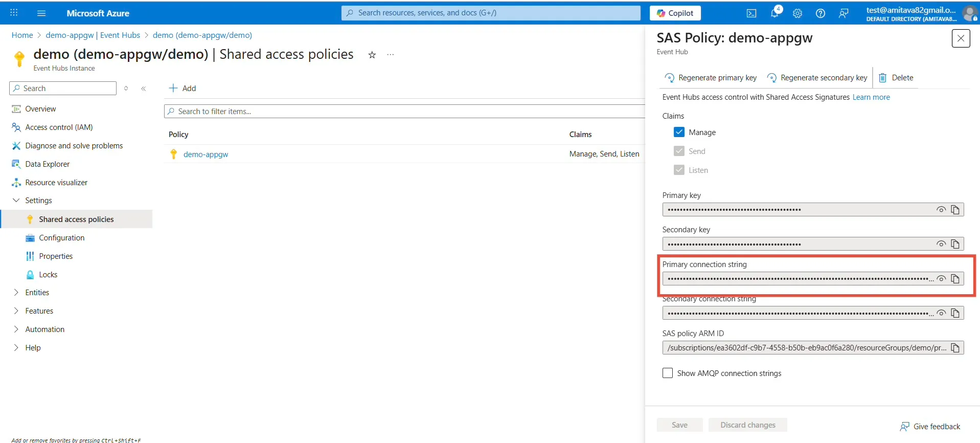This screenshot has width=980, height=443.
Task: Click the Policy column header
Action: click(x=178, y=135)
